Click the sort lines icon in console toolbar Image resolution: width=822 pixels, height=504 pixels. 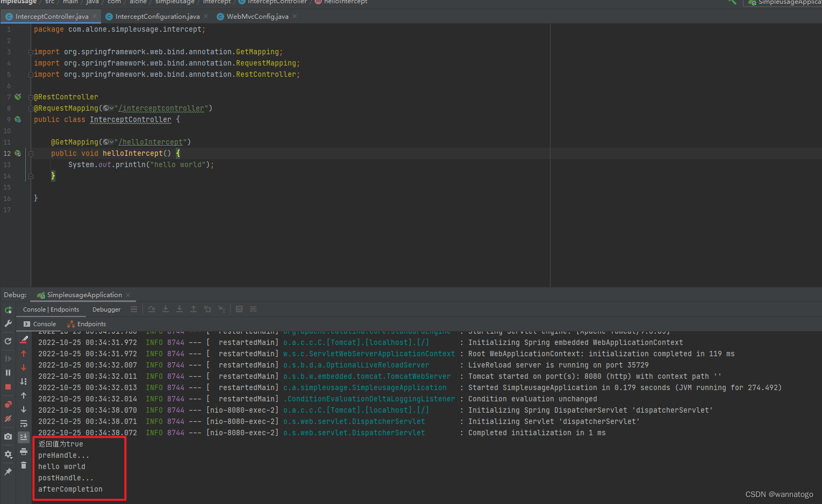point(24,381)
